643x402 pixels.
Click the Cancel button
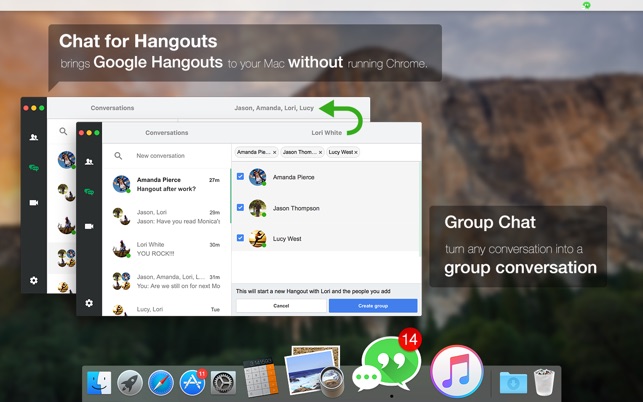tap(281, 306)
